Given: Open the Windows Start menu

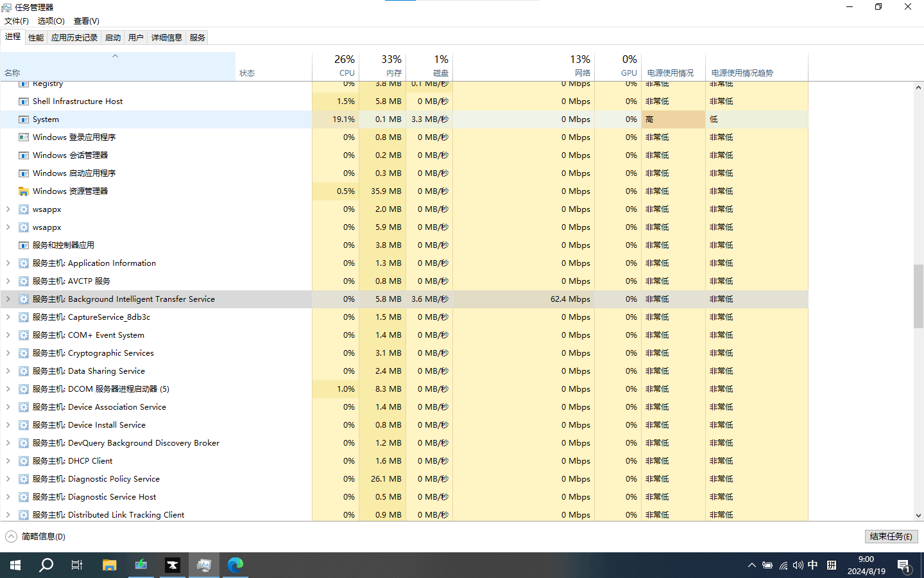Looking at the screenshot, I should [x=15, y=565].
